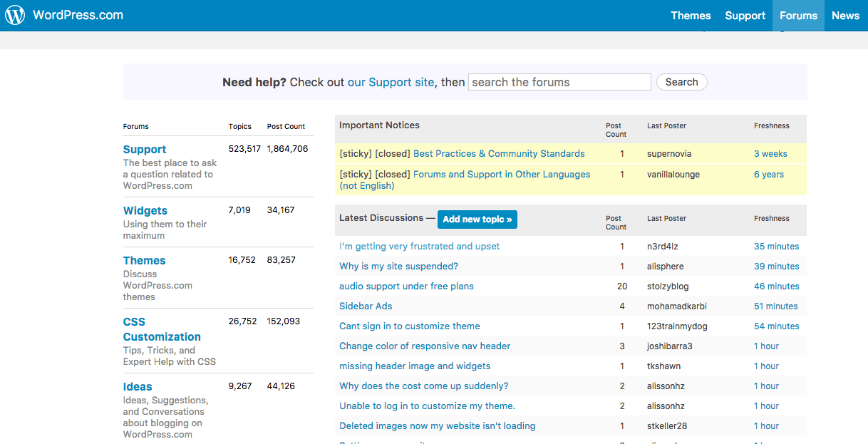
Task: Select last poster name mohamadkarbi
Action: click(677, 306)
